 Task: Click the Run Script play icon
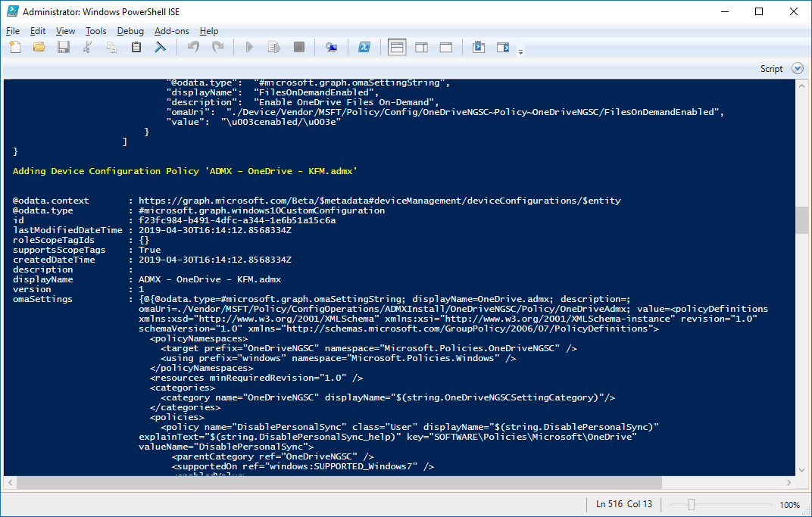(249, 47)
